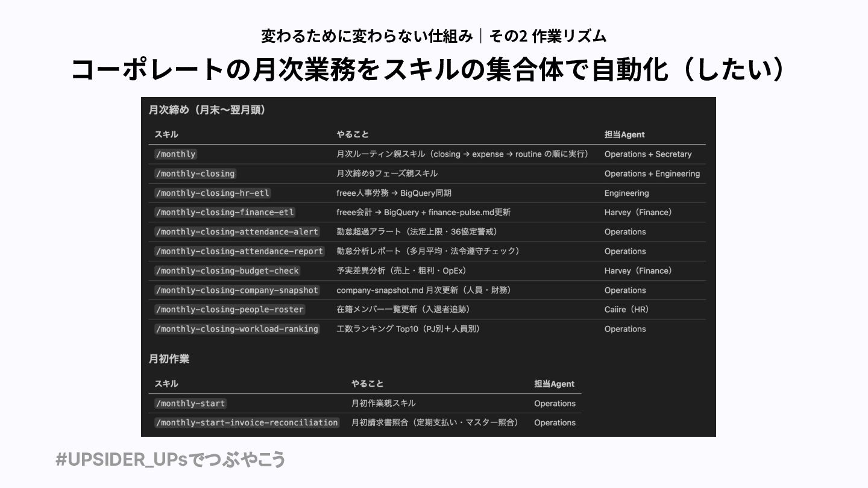This screenshot has width=868, height=488.
Task: Click the /monthly skill code cell
Action: [175, 154]
